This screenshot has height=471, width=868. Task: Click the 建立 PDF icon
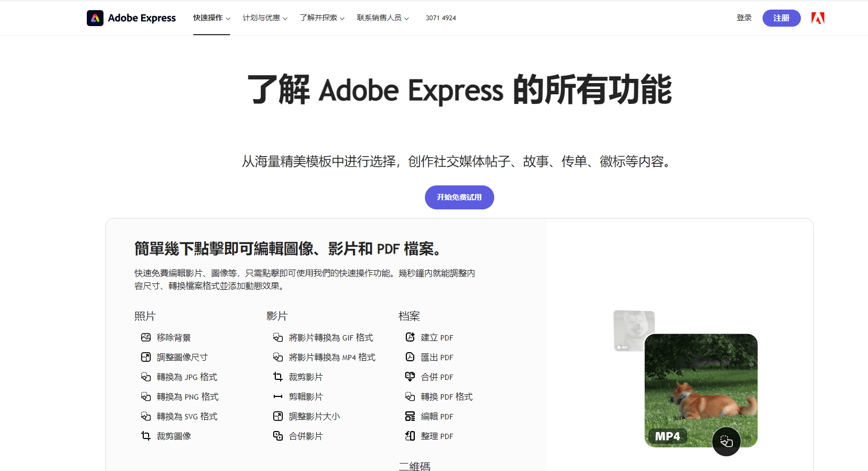410,337
